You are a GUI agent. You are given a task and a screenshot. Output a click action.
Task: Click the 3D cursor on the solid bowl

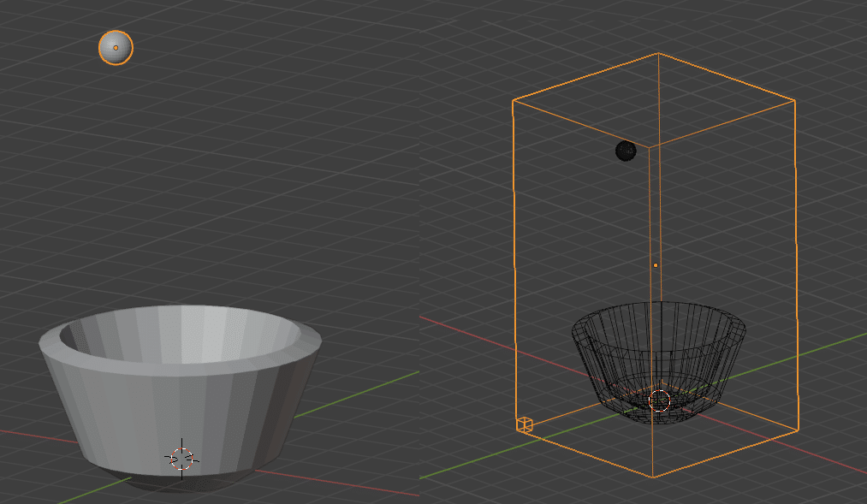tap(182, 459)
